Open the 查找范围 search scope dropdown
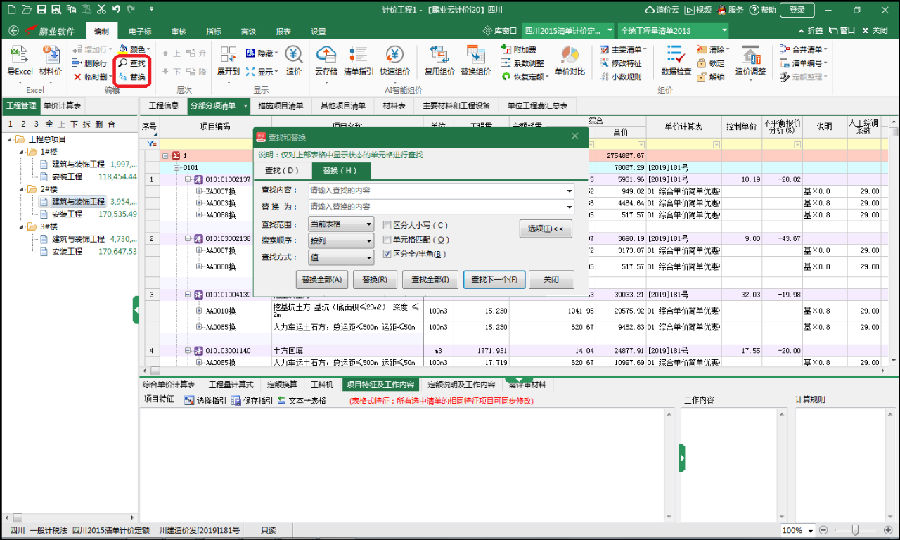 point(369,225)
